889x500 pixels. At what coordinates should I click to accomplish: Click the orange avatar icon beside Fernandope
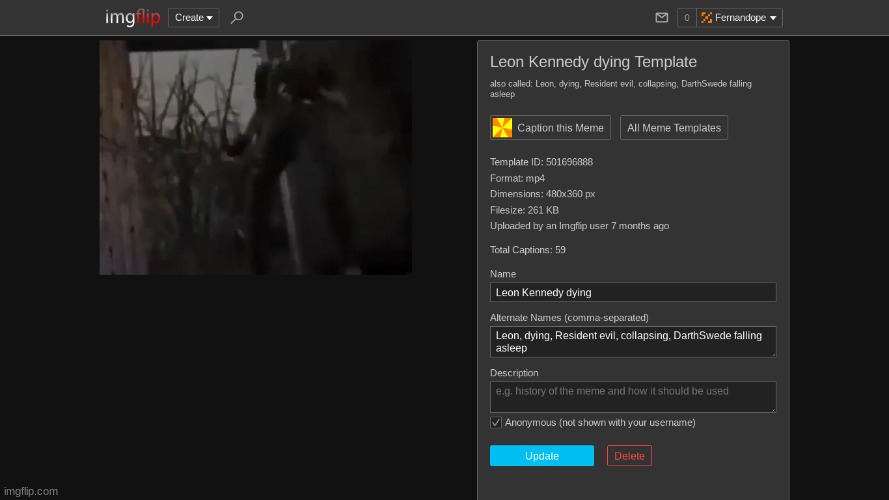[706, 18]
